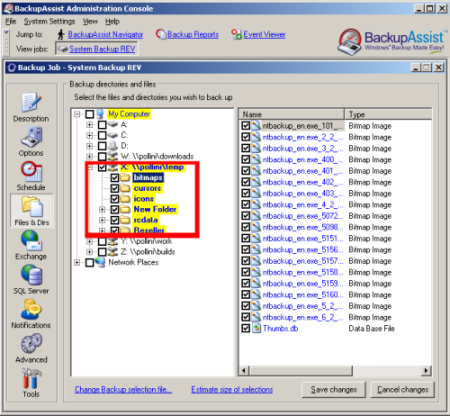Viewport: 450px width, 416px height.
Task: Click the Network Places globe icon
Action: tap(100, 262)
